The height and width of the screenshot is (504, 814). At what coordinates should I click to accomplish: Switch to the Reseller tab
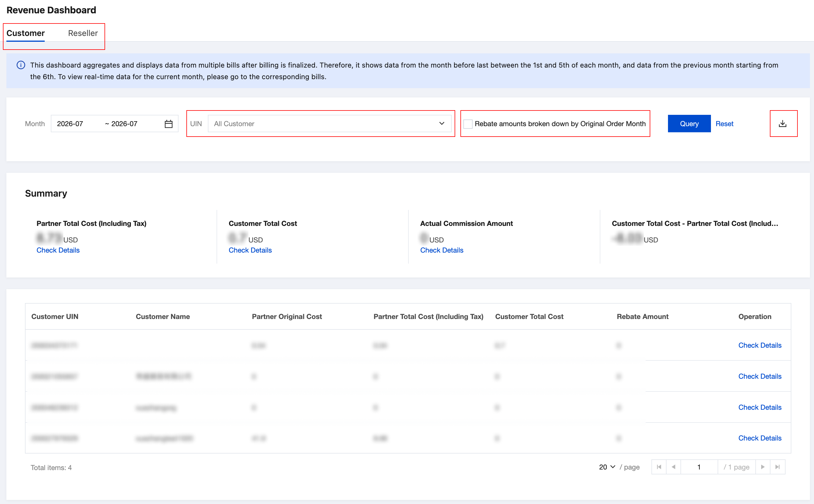[83, 33]
